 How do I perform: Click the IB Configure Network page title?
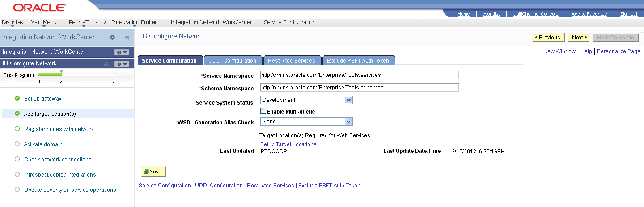click(x=172, y=36)
